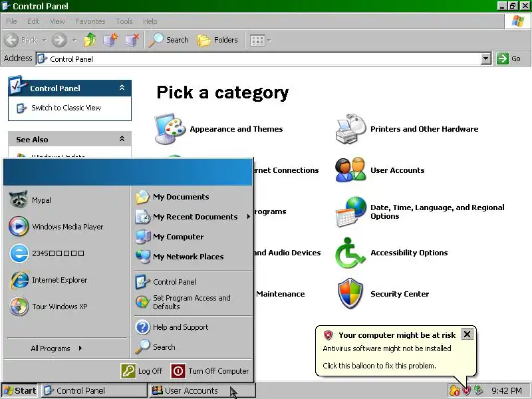Open Date, Time, Language and Regional Options icon
The image size is (532, 399).
click(351, 211)
